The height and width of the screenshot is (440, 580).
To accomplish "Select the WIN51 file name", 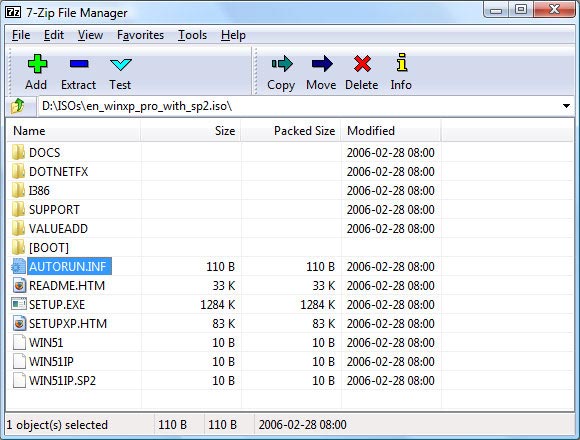I will pyautogui.click(x=46, y=342).
